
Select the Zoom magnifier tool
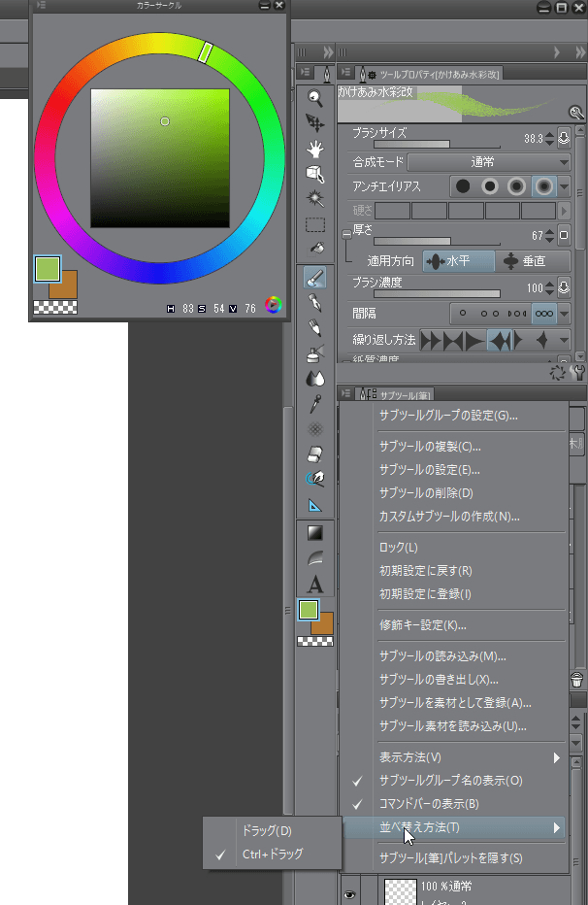click(x=315, y=97)
